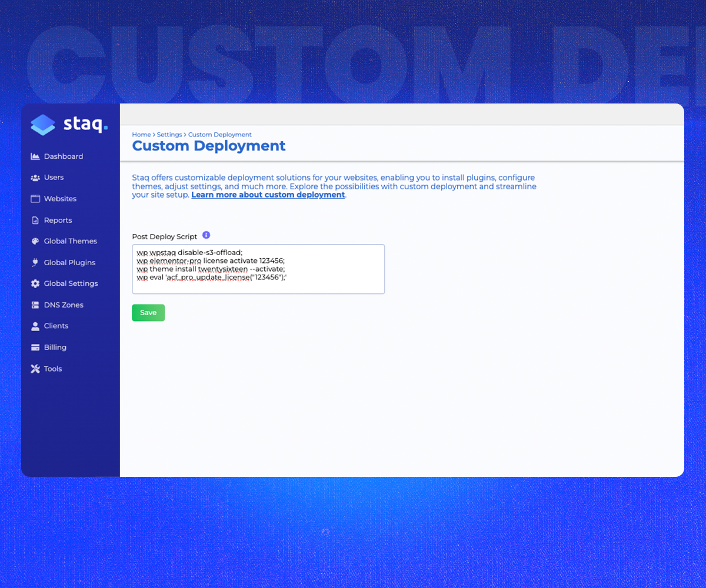Click the Save button
706x588 pixels.
148,312
